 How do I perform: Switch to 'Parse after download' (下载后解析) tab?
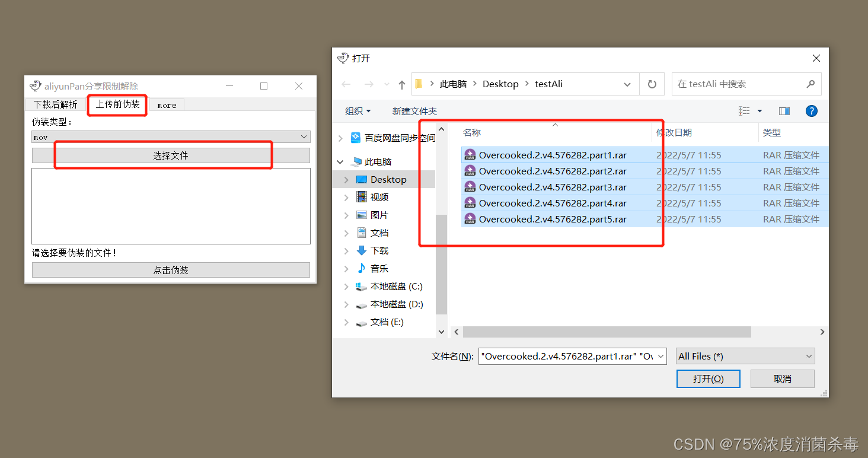pos(55,104)
